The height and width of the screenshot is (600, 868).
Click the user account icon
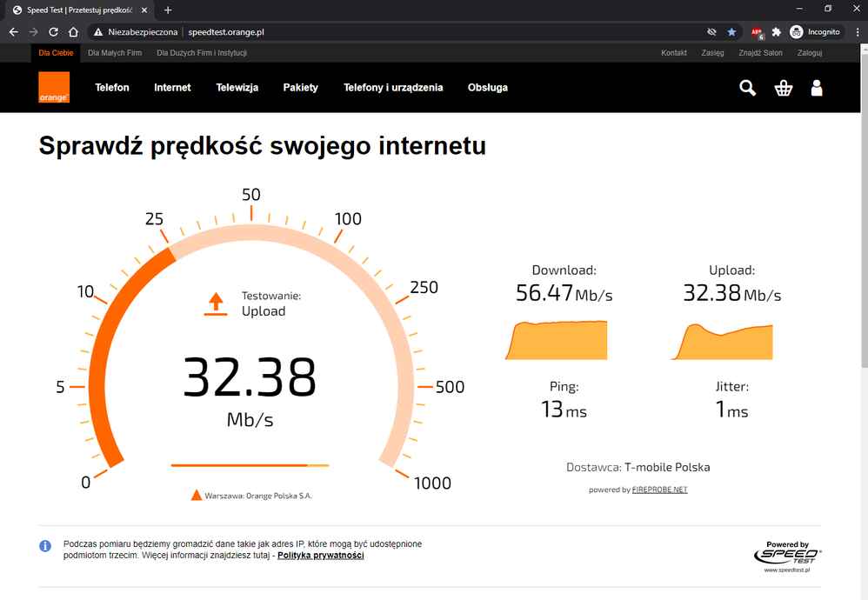(817, 88)
